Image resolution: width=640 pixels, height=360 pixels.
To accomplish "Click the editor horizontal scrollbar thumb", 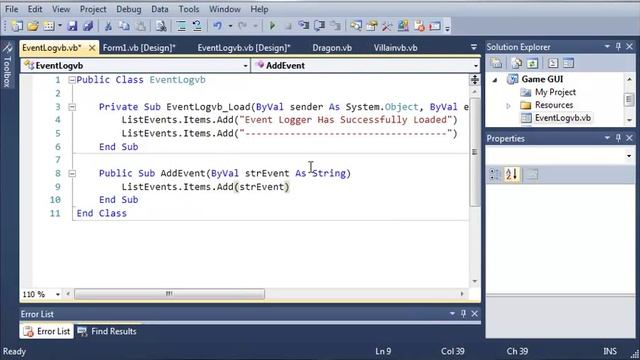I will click(169, 294).
